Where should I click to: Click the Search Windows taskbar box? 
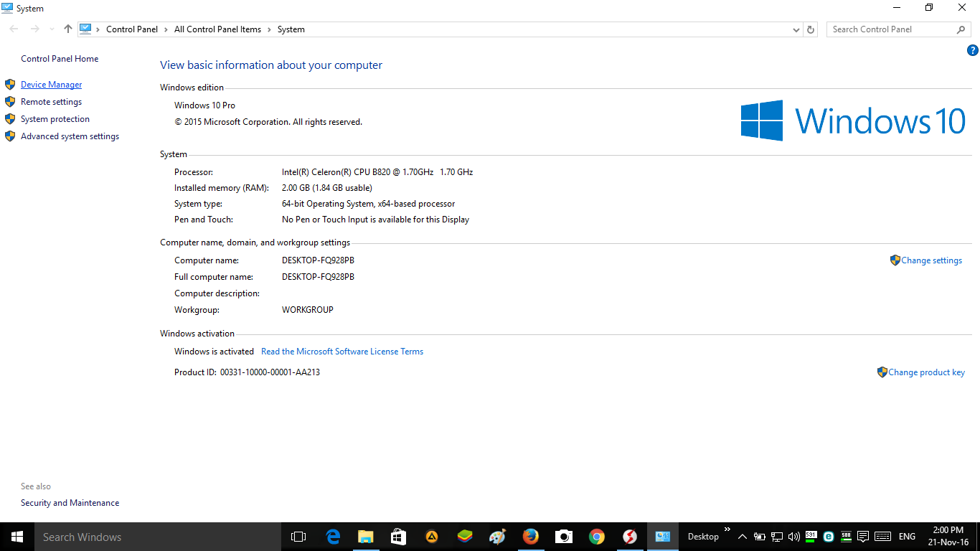(x=157, y=537)
